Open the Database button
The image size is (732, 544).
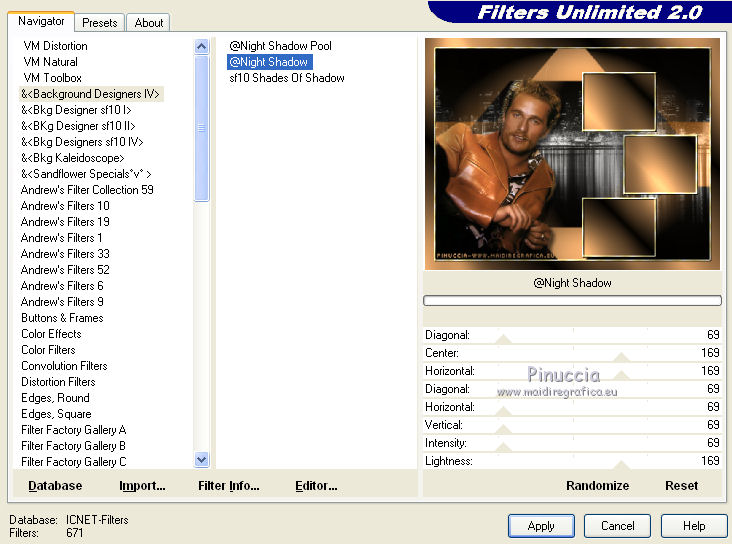pyautogui.click(x=55, y=486)
